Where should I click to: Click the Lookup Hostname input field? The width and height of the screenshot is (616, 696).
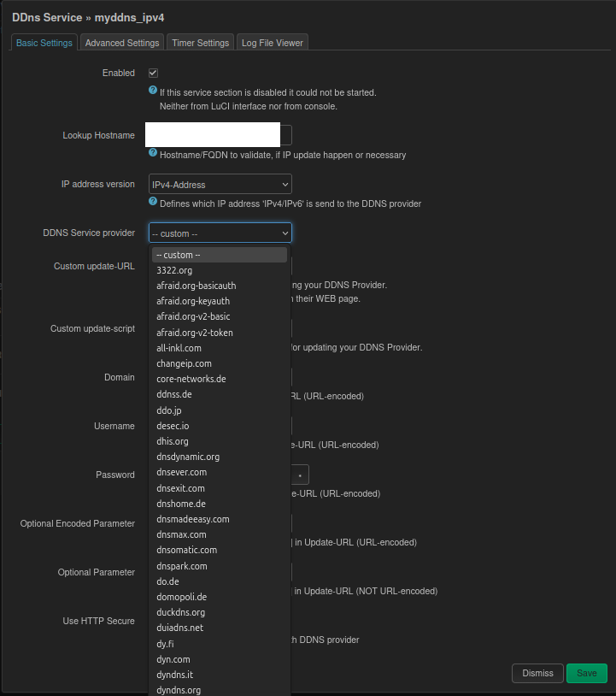(x=220, y=135)
